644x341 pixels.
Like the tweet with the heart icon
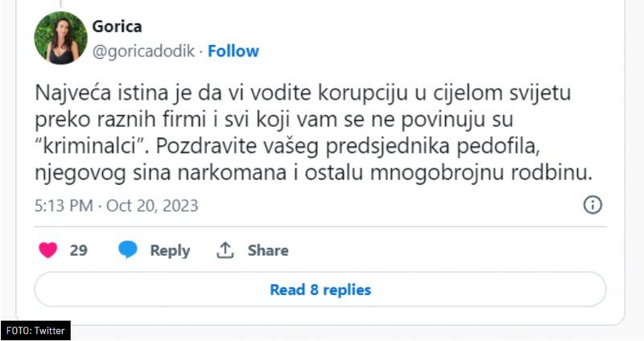[x=48, y=250]
